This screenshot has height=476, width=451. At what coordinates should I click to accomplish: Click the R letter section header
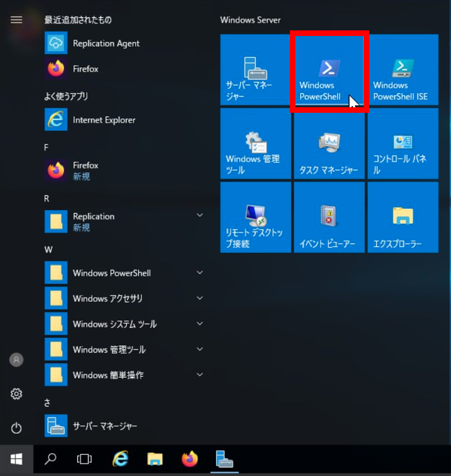(x=46, y=198)
